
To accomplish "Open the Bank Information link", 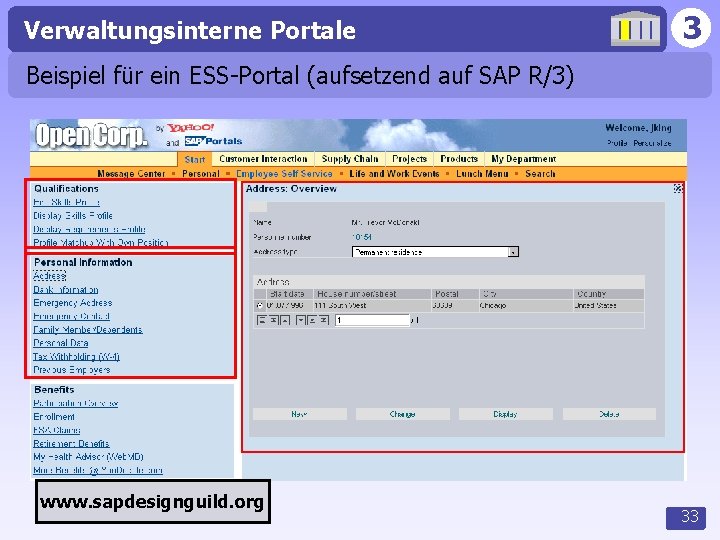I will click(x=66, y=290).
